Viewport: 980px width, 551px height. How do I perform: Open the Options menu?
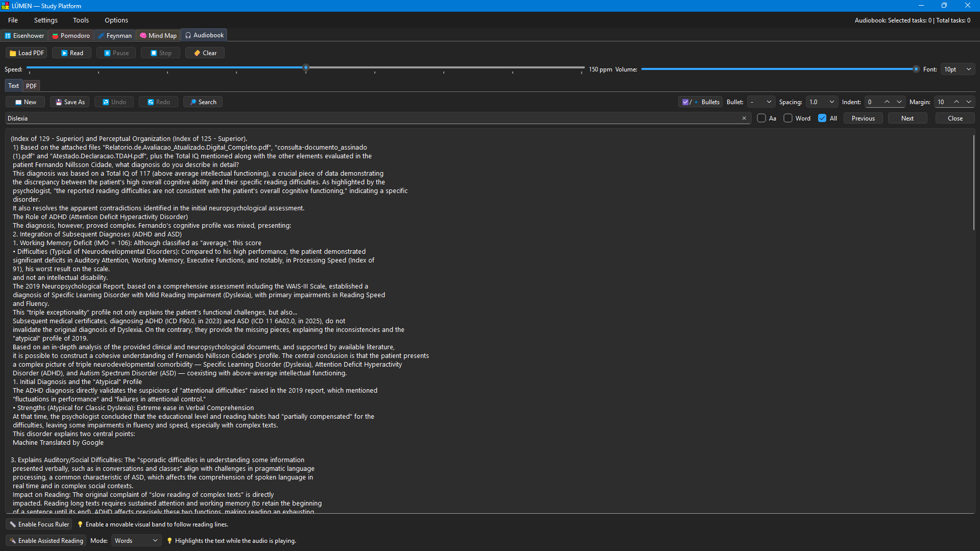click(x=116, y=20)
